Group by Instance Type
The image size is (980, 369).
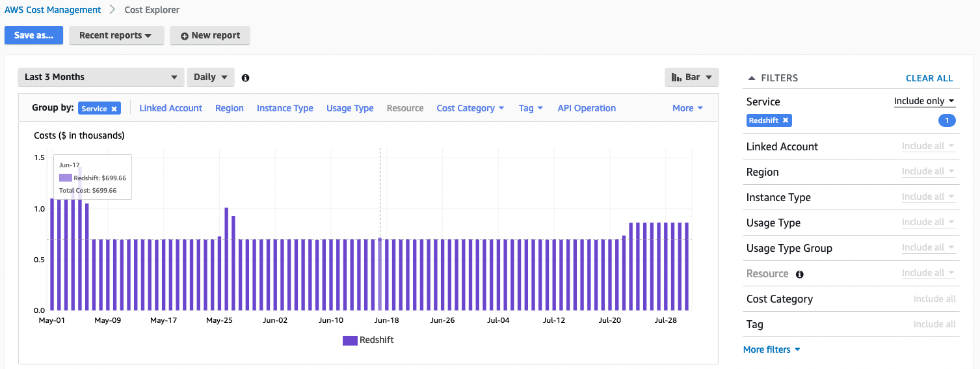click(x=285, y=108)
